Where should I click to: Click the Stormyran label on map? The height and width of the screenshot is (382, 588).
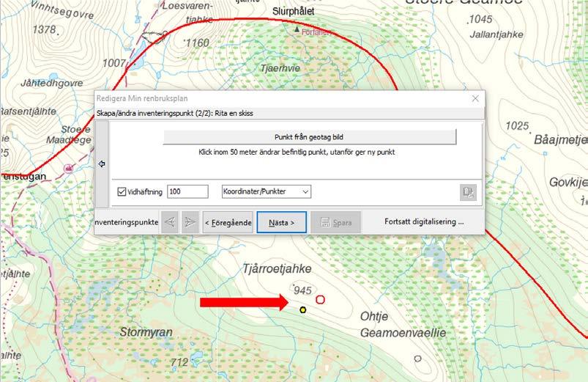(146, 332)
